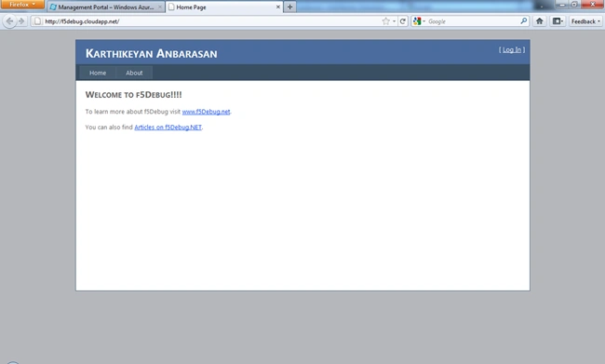Minimize the Firefox window
Image resolution: width=605 pixels, height=364 pixels.
tap(562, 5)
